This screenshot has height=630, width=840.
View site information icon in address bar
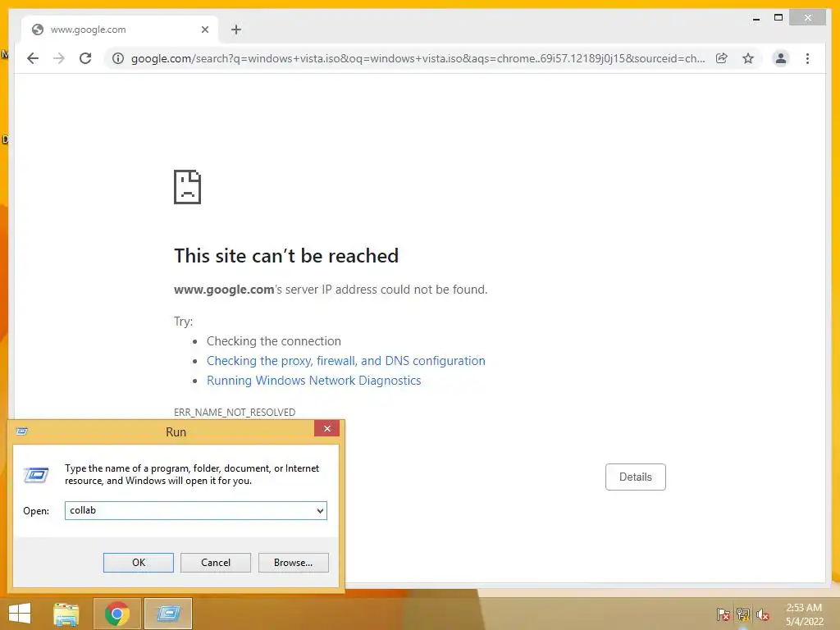click(118, 58)
